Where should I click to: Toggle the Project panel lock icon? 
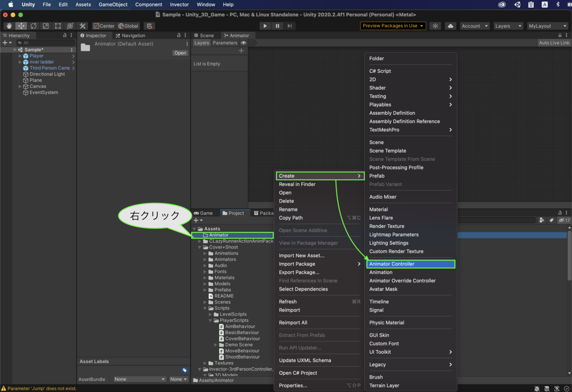coord(560,213)
